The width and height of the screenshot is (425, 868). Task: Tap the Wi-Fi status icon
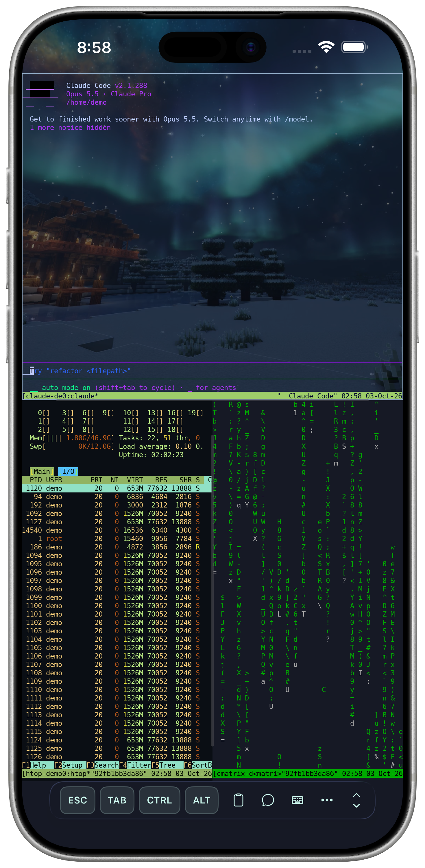[326, 47]
